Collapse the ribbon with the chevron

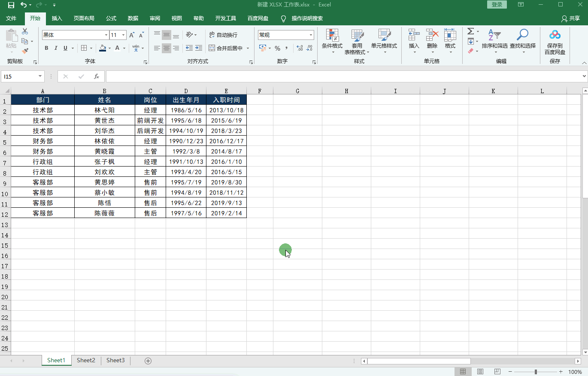(x=584, y=63)
